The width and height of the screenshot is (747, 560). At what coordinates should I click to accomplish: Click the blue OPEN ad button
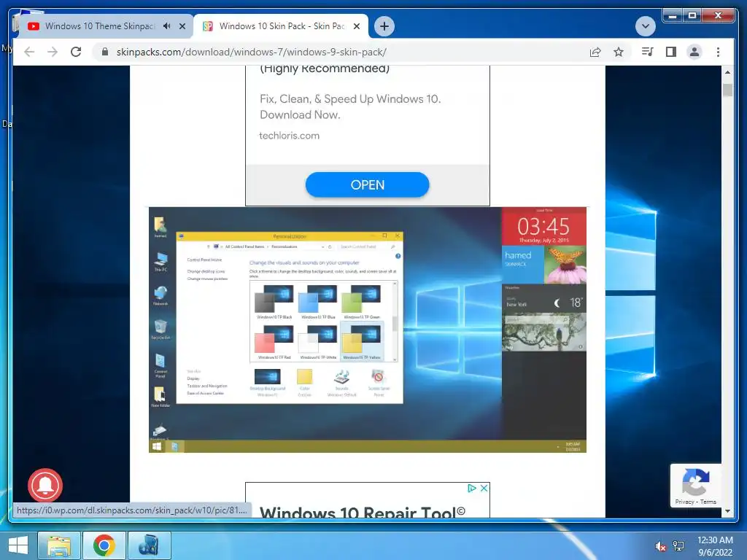coord(368,184)
